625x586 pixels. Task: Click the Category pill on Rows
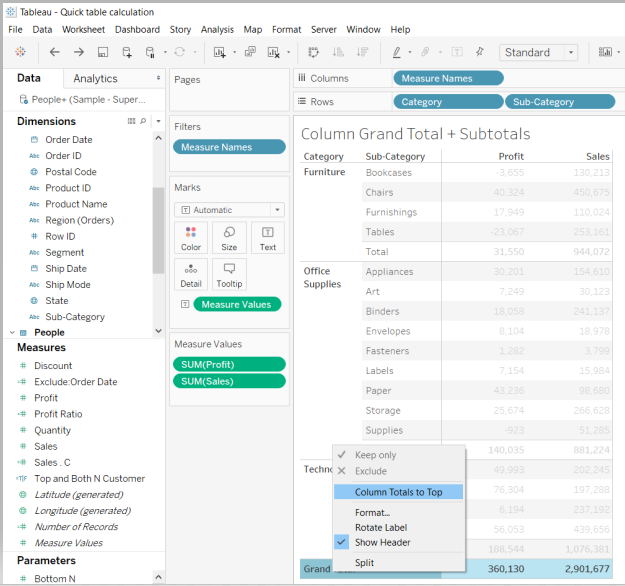pyautogui.click(x=448, y=102)
